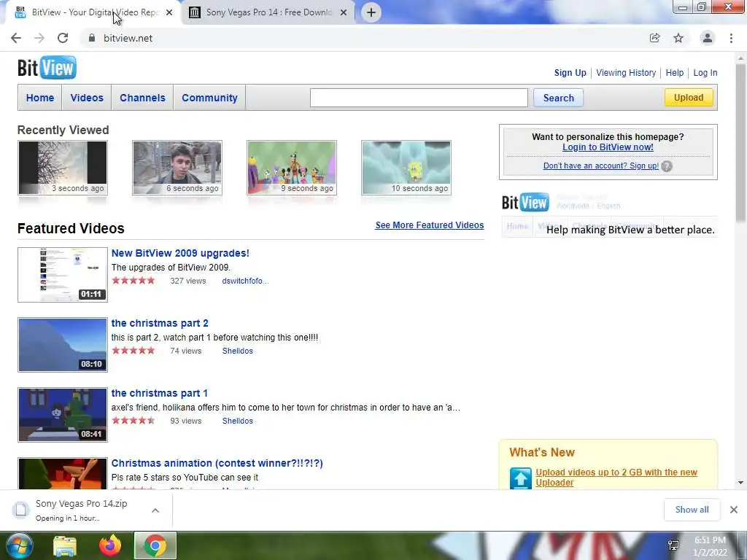Click the network tray icon
This screenshot has width=747, height=560.
673,545
